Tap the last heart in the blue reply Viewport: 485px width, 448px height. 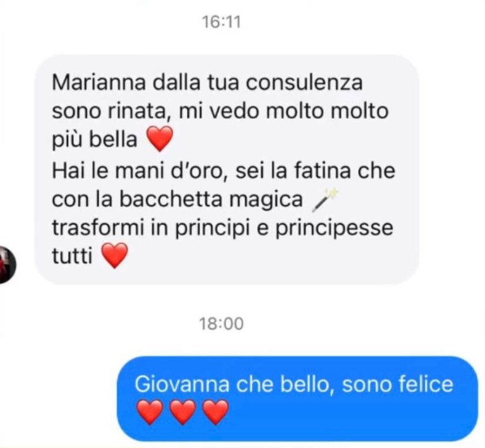215,411
